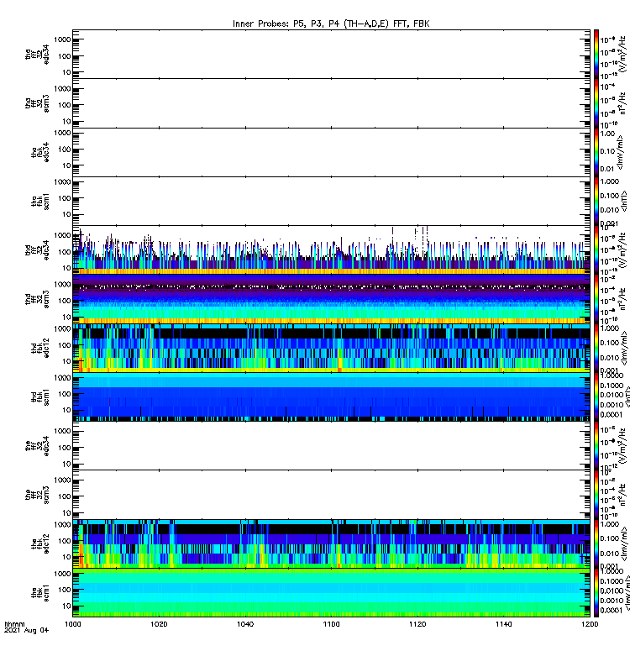630x672 pixels.
Task: Select the "the fbk scm1" panel label
Action: [x=40, y=593]
